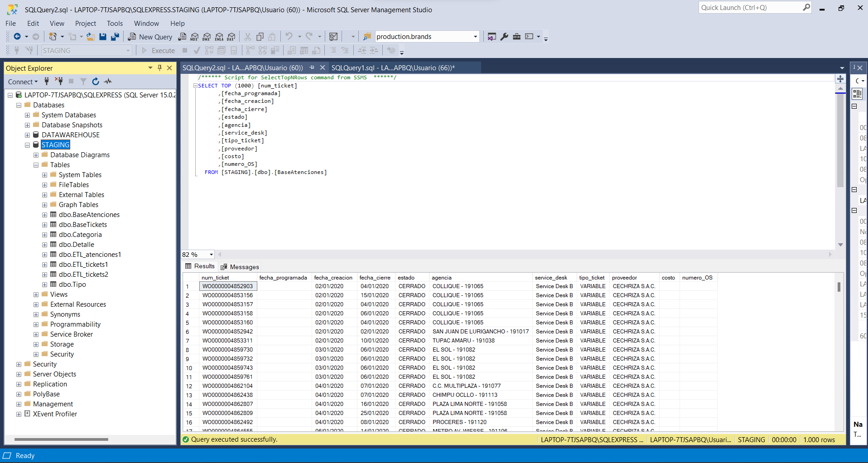Click the Quick Launch search field
868x463 pixels.
[750, 8]
